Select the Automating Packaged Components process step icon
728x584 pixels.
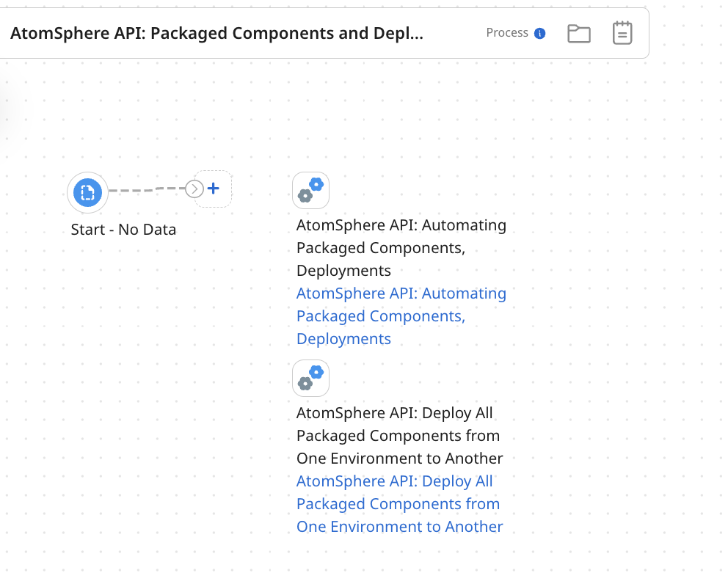coord(310,189)
